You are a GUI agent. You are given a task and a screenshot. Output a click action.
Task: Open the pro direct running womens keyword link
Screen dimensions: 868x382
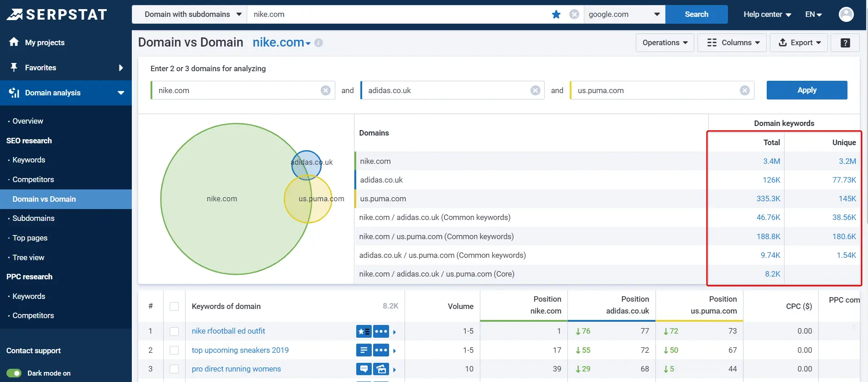(x=236, y=369)
